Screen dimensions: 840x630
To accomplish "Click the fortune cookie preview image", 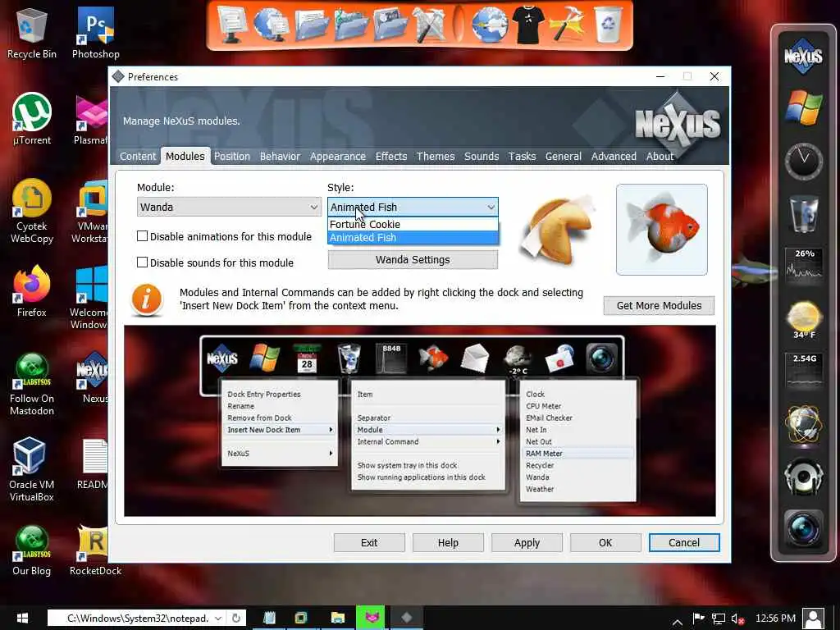I will coord(557,230).
